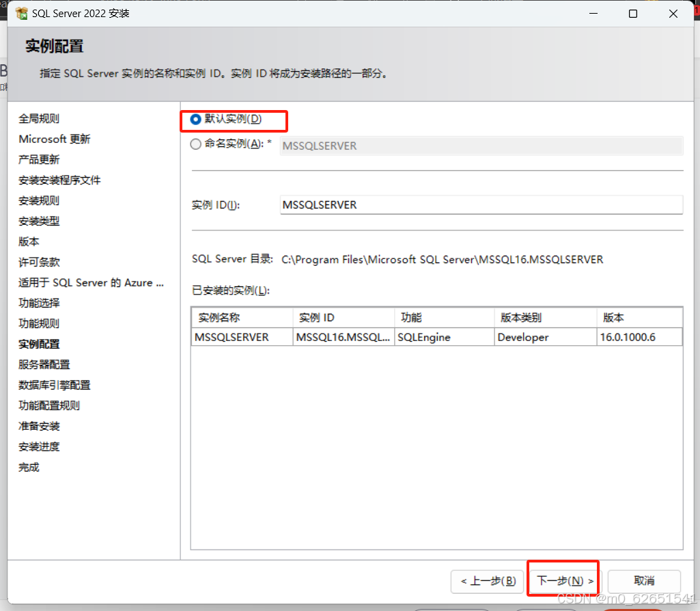
Task: Click the named instance MSSQLSERVER text field
Action: (481, 146)
